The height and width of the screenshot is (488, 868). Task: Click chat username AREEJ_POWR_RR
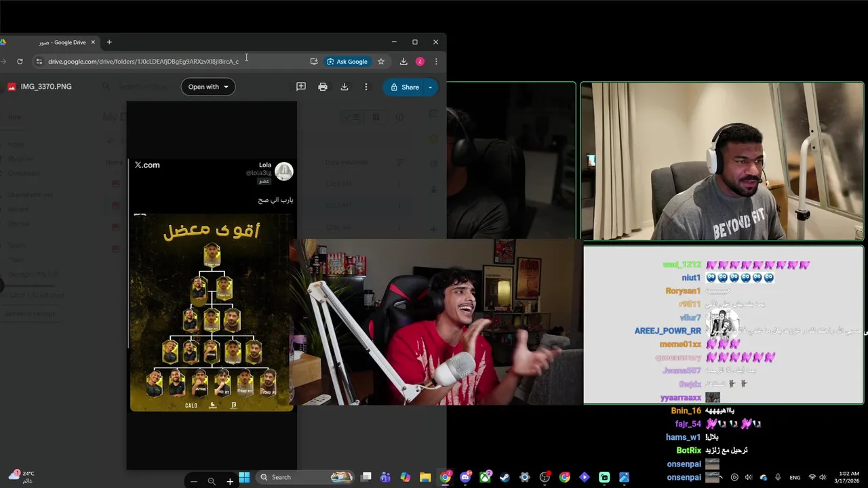click(667, 331)
